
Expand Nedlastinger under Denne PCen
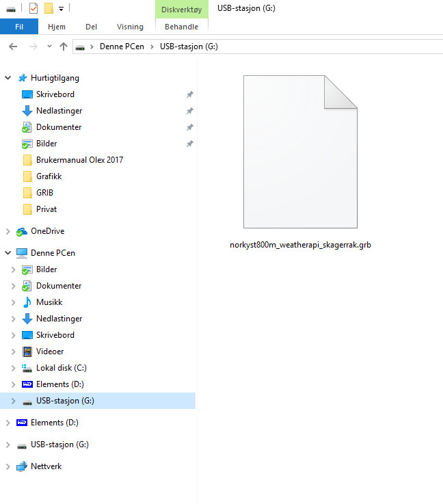tap(13, 319)
